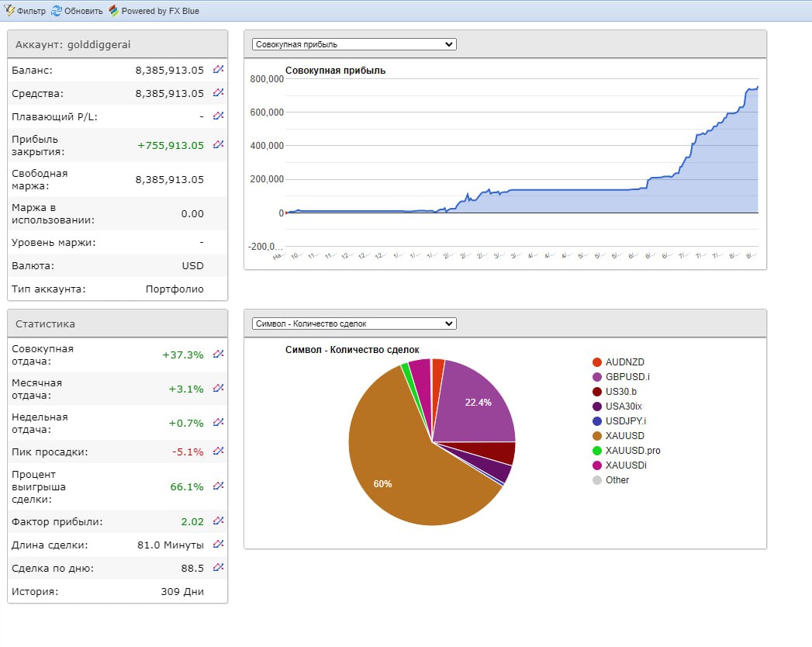Open chart icon next to Средства
This screenshot has width=812, height=647.
click(218, 93)
